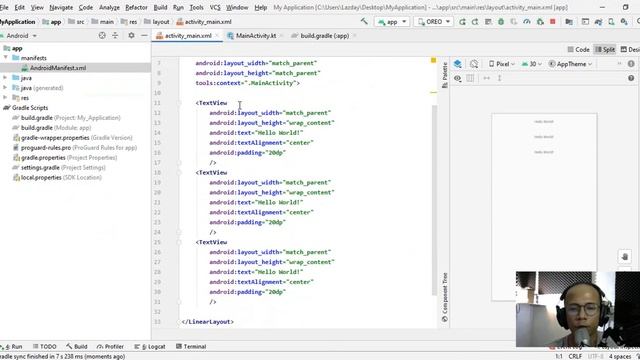
Task: Open the TODO tool window
Action: (x=44, y=346)
